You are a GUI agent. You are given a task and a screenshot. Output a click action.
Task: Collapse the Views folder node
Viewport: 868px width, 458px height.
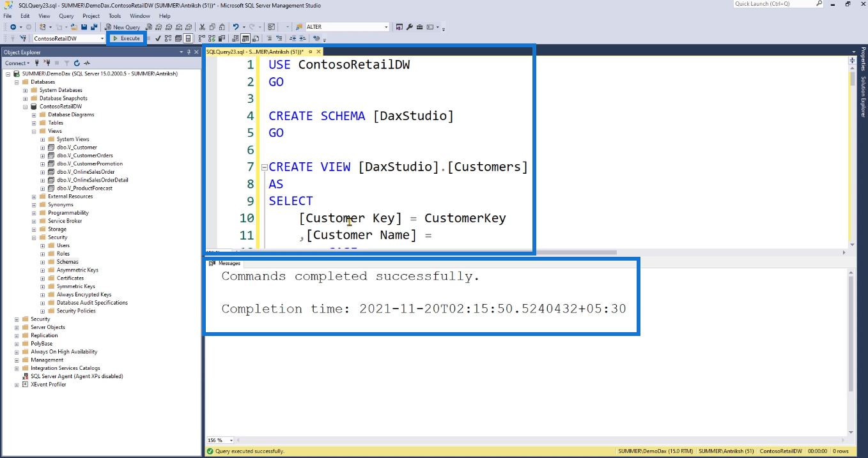click(x=34, y=131)
